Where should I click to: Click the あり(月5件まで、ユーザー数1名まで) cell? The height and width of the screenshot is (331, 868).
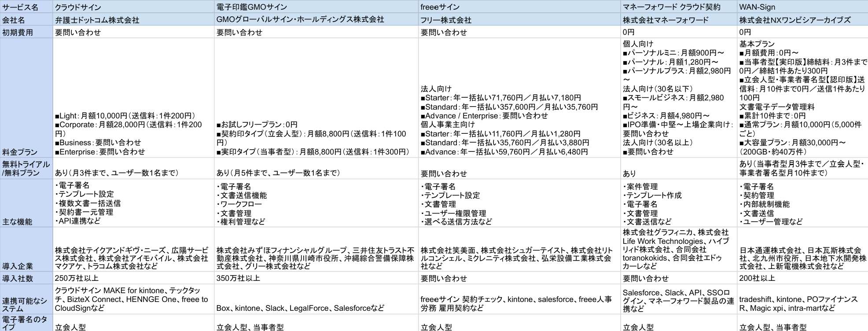pyautogui.click(x=316, y=168)
